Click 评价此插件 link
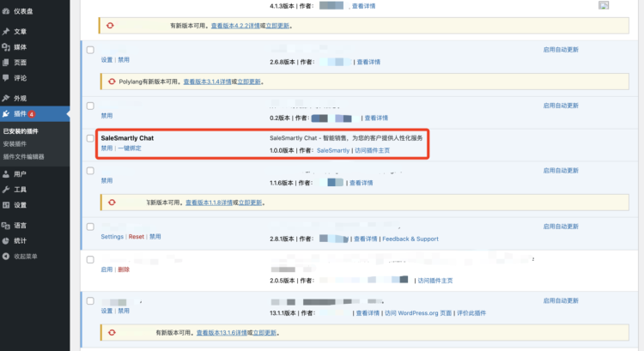 coord(471,313)
